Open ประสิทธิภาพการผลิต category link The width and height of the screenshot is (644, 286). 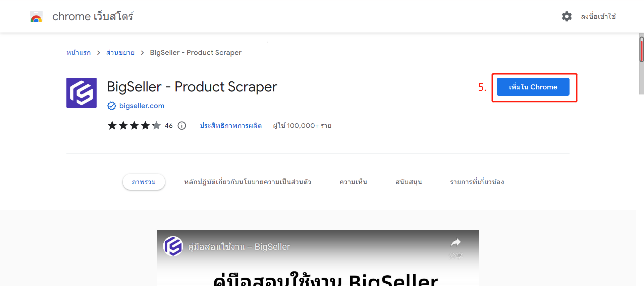pyautogui.click(x=231, y=126)
